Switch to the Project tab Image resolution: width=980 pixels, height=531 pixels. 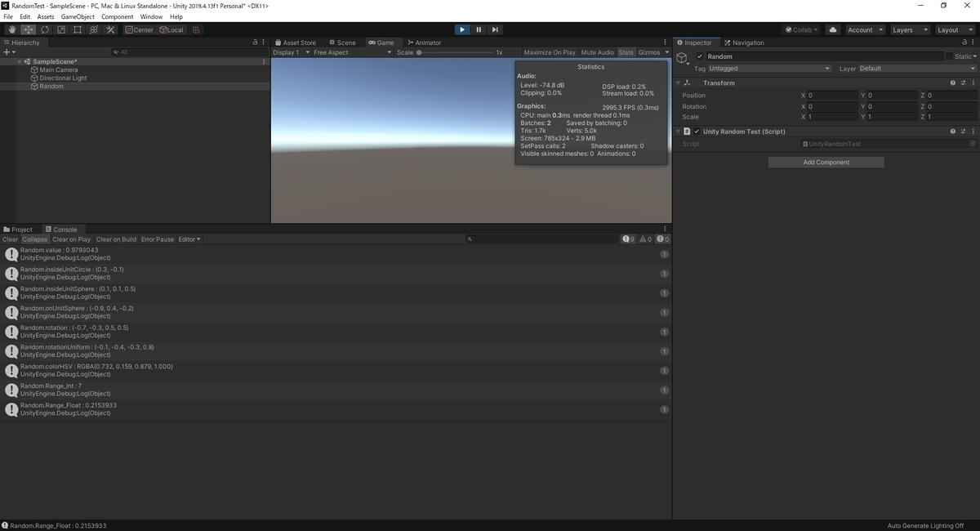[x=18, y=230]
